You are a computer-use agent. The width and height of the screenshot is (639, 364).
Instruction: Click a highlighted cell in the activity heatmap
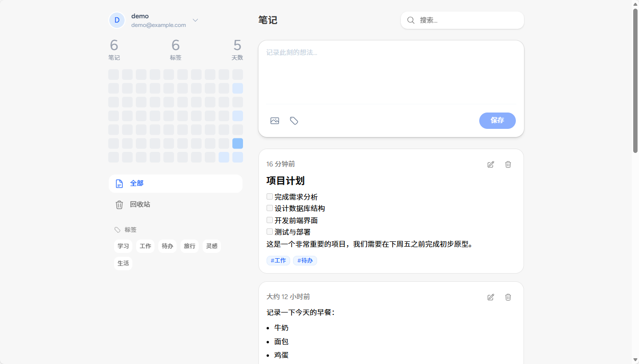coord(237,143)
